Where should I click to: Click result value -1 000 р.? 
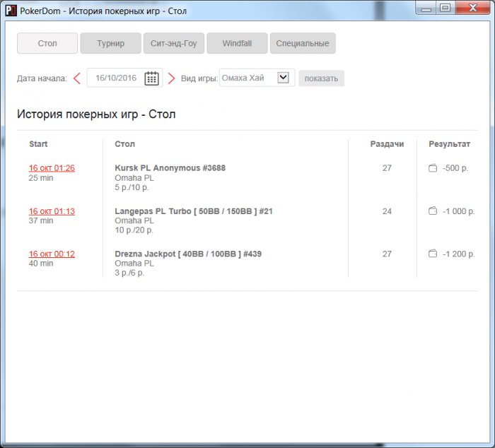(x=459, y=211)
